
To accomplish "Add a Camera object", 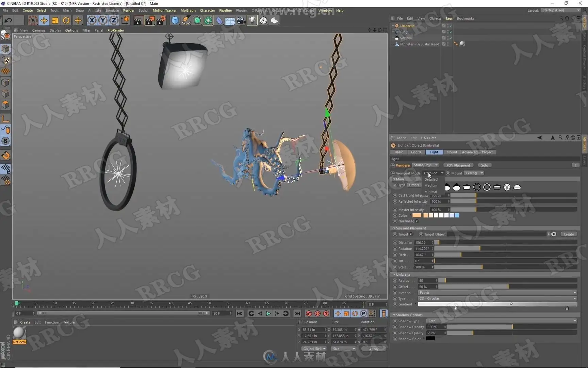I will (x=241, y=20).
